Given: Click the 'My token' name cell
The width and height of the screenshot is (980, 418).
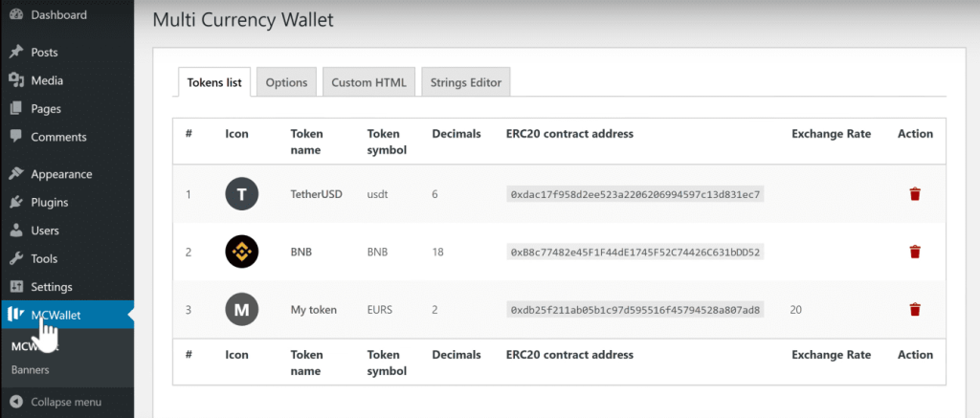Looking at the screenshot, I should [x=314, y=309].
